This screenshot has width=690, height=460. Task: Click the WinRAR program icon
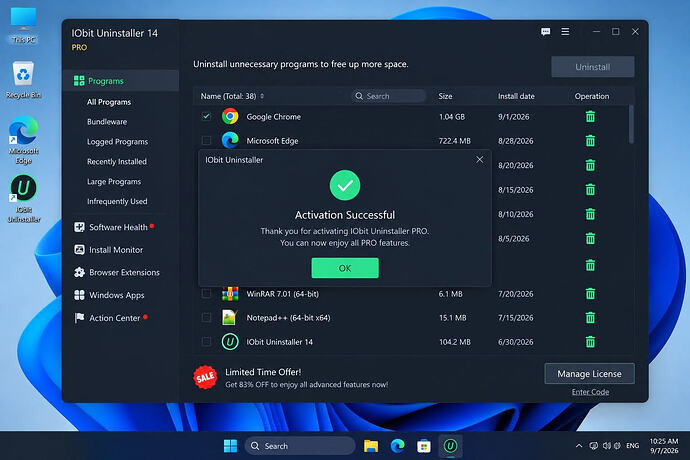(230, 294)
